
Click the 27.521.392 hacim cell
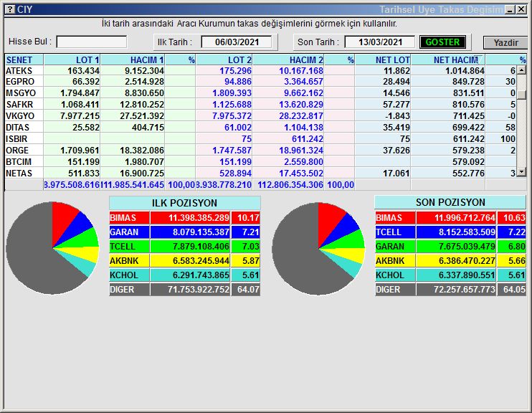point(133,116)
